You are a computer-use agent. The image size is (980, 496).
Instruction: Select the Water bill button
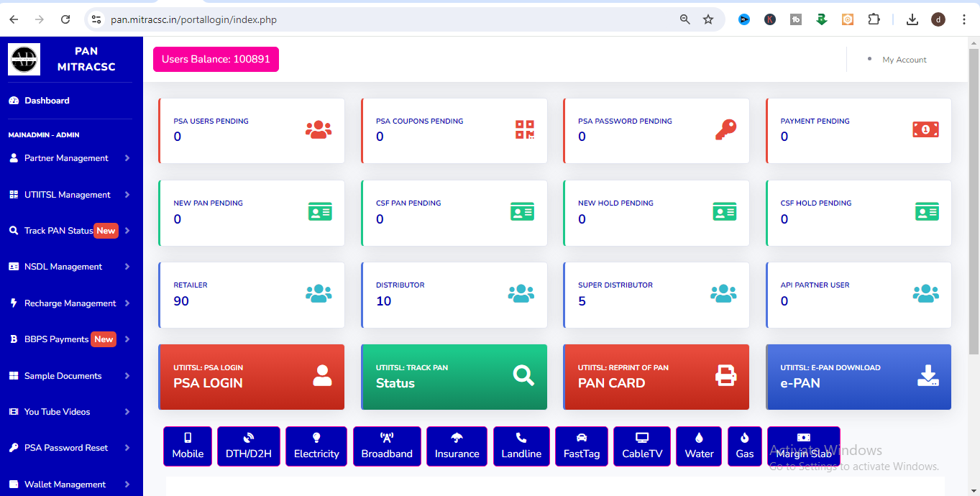click(x=700, y=446)
